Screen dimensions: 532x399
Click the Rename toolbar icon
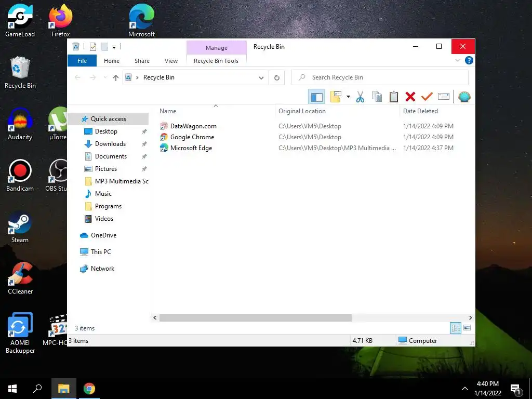point(444,97)
